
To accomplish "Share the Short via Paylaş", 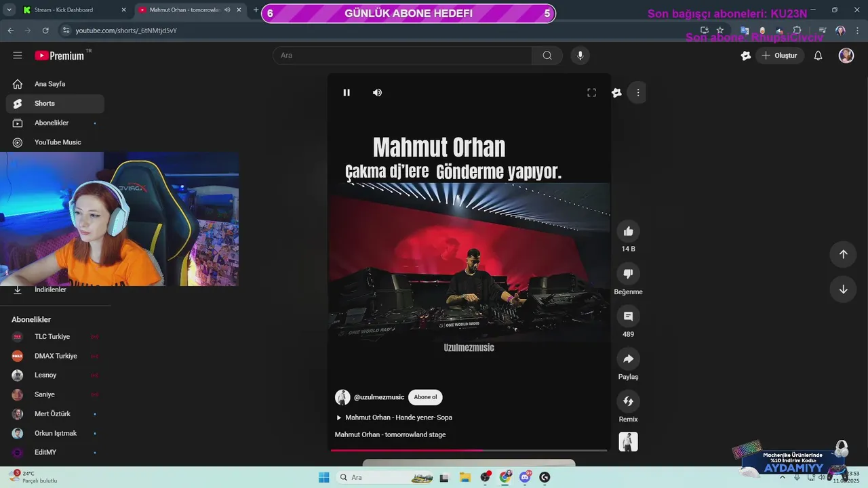I will [628, 359].
